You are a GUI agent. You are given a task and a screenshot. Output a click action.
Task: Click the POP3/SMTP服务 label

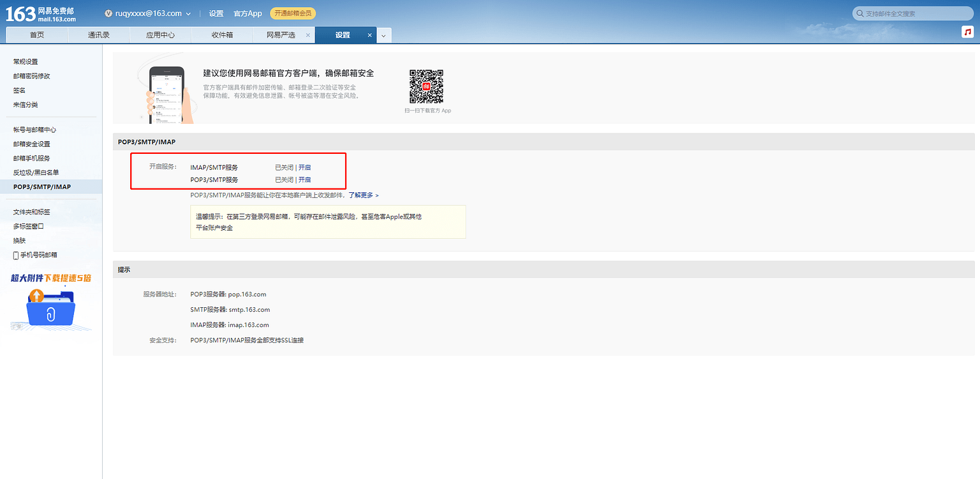click(214, 180)
